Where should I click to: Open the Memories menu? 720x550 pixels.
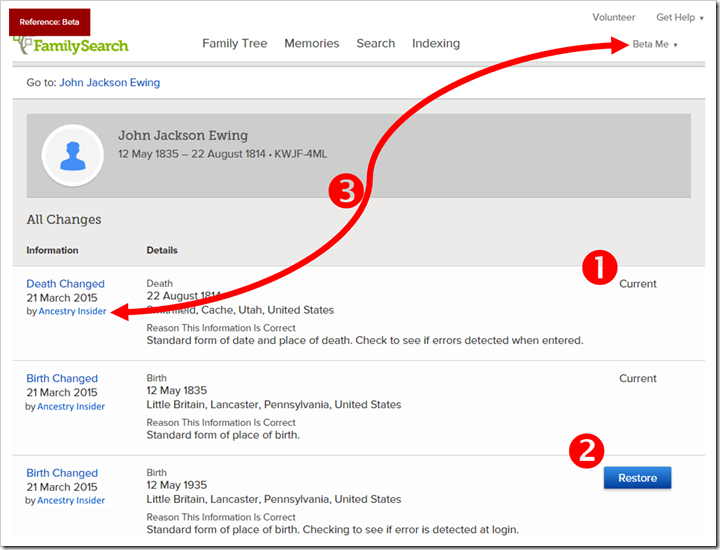tap(312, 43)
